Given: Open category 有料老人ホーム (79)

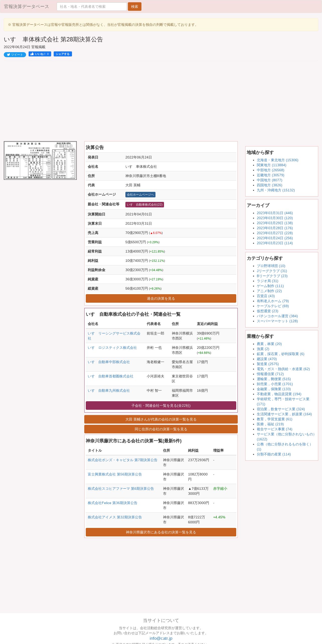Looking at the screenshot, I should tap(273, 301).
